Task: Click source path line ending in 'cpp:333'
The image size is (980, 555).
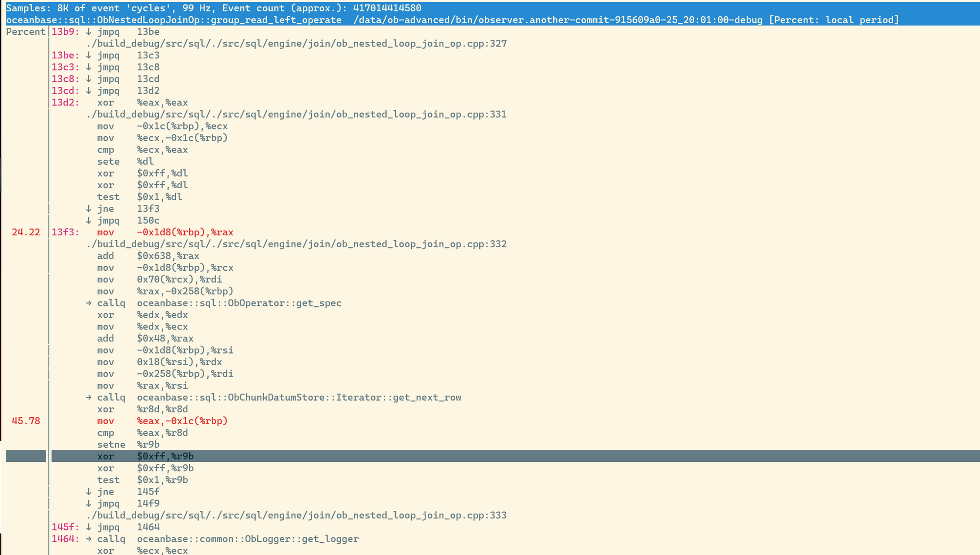Action: coord(296,515)
